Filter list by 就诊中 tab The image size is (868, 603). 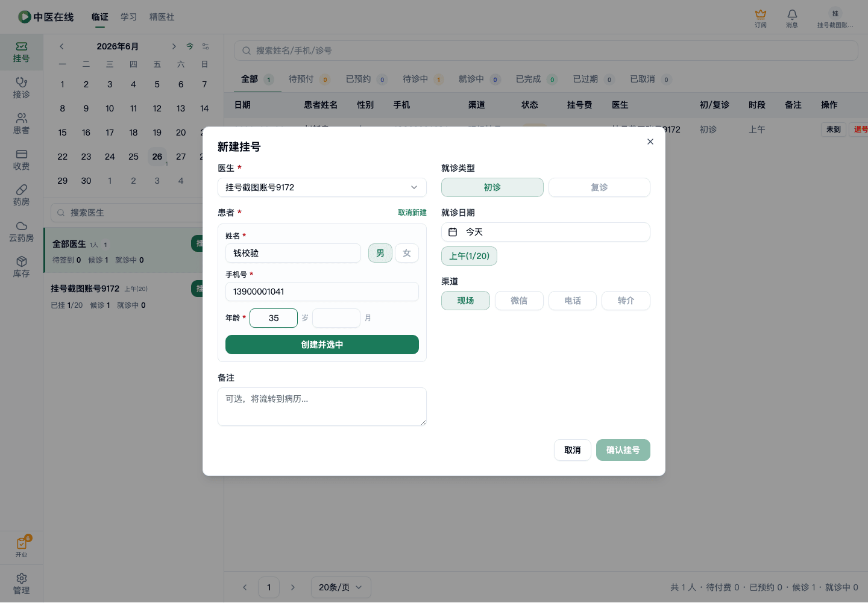coord(479,80)
